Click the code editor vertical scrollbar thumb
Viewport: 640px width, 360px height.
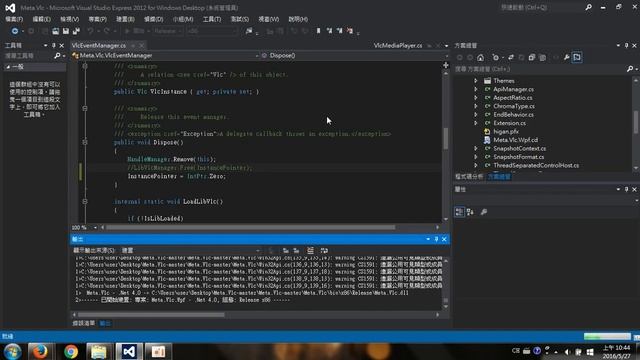click(445, 139)
